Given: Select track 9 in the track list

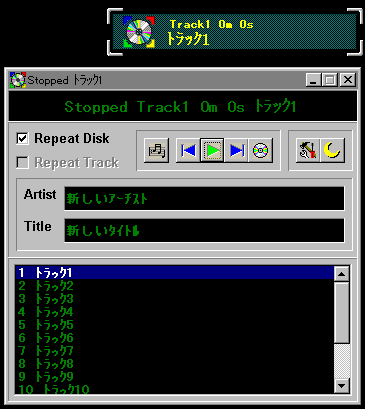Looking at the screenshot, I should (x=175, y=377).
